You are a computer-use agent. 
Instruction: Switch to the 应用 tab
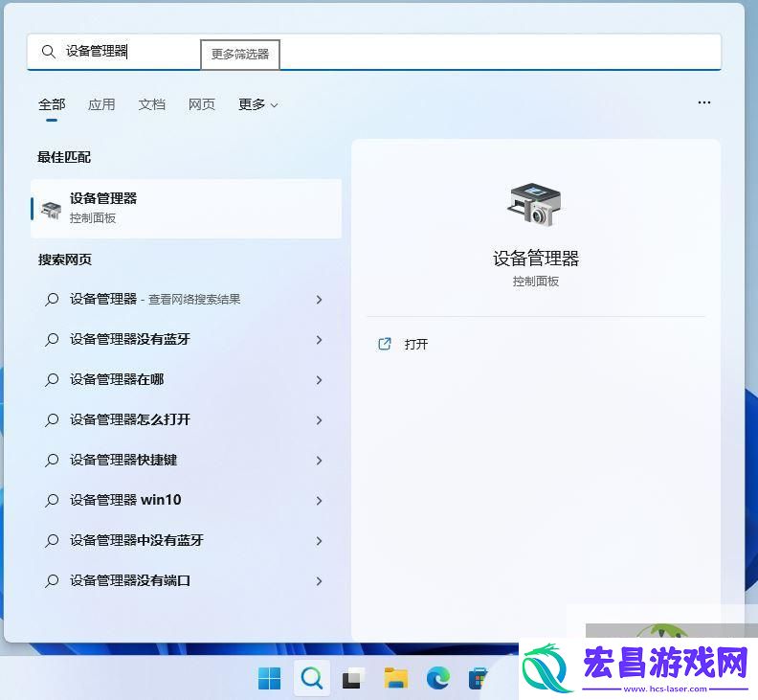[101, 104]
